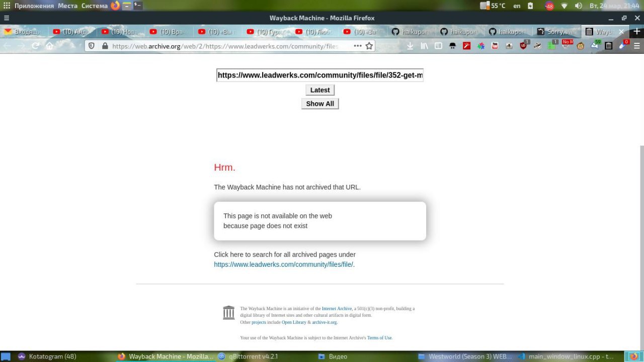Viewport: 644px width, 362px height.
Task: Open the Система menu
Action: (x=95, y=6)
